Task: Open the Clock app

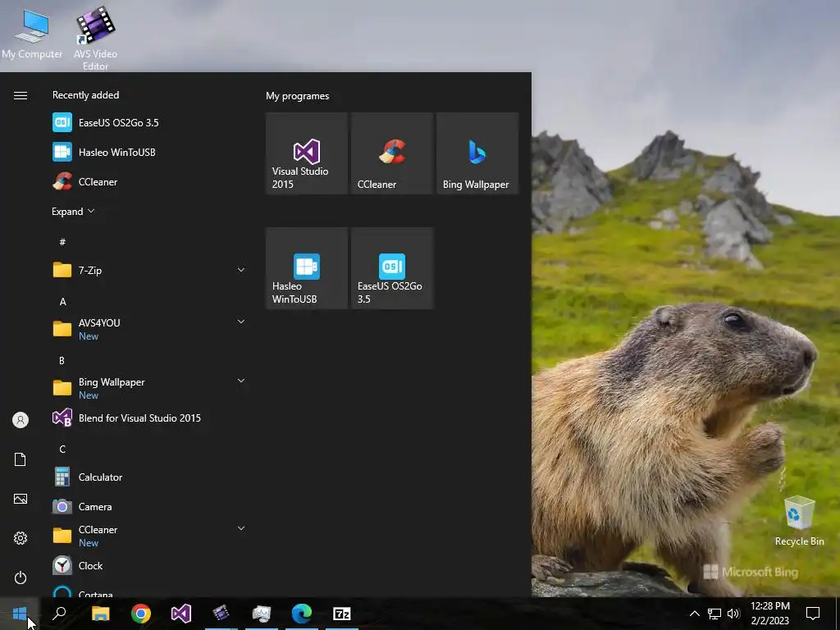Action: (x=148, y=566)
